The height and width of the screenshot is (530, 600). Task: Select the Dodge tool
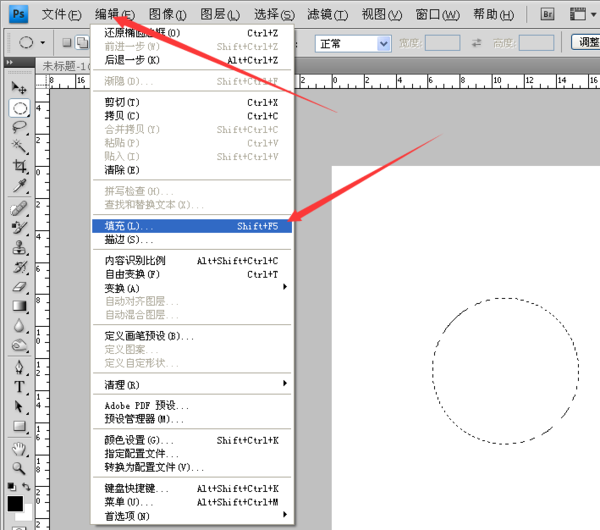pyautogui.click(x=19, y=345)
